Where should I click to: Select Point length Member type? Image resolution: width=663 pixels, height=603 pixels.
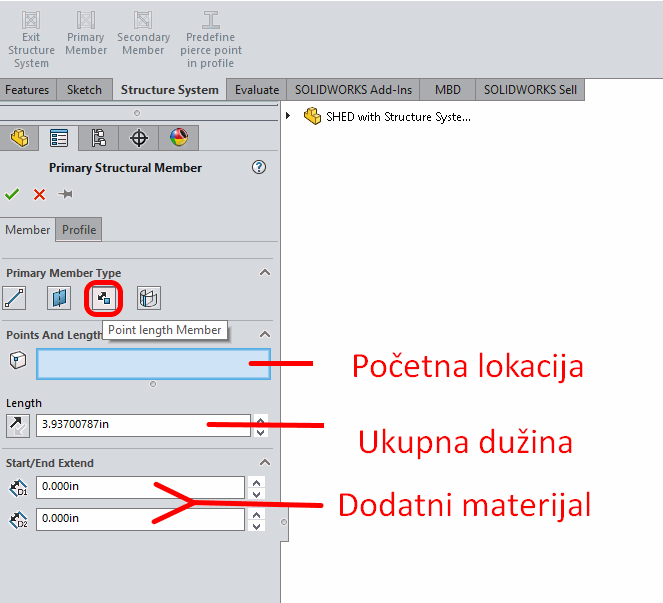[103, 297]
